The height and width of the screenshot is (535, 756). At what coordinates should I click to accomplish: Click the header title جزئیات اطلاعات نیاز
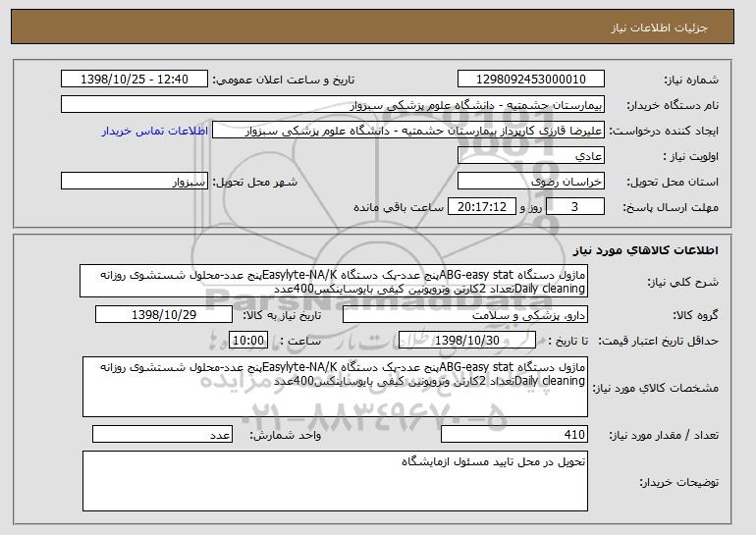659,27
